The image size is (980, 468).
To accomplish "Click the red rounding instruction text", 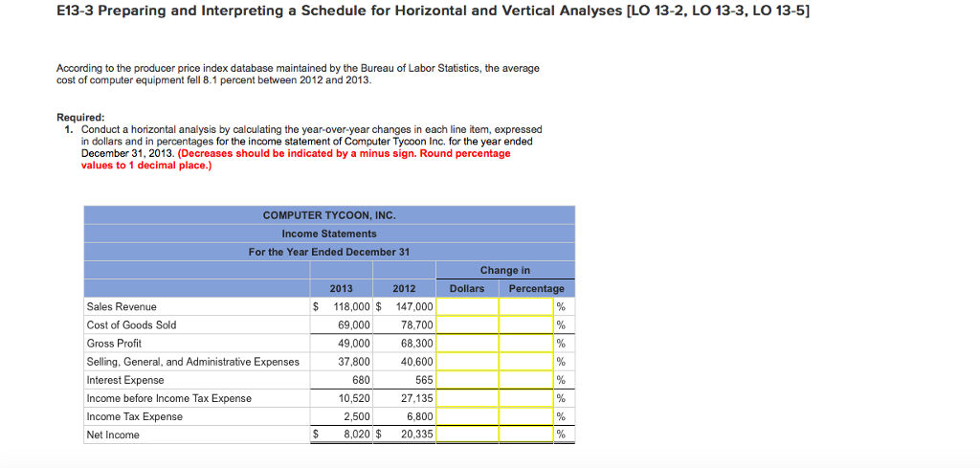I will (297, 159).
